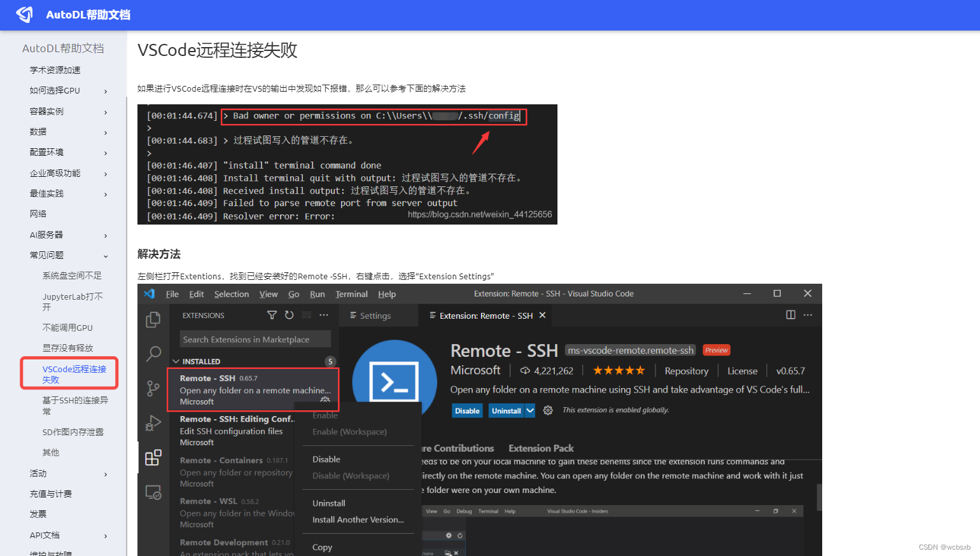The height and width of the screenshot is (556, 980).
Task: Expand 活动 sidebar section
Action: pos(106,474)
